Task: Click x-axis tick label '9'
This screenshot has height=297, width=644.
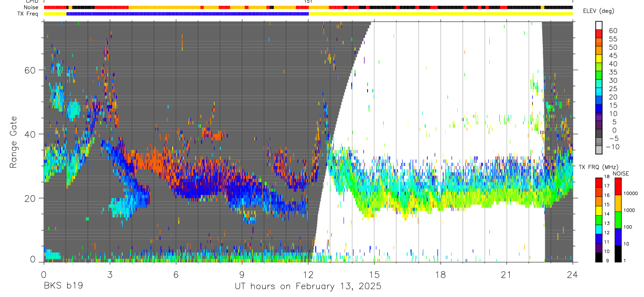Action: [x=242, y=274]
